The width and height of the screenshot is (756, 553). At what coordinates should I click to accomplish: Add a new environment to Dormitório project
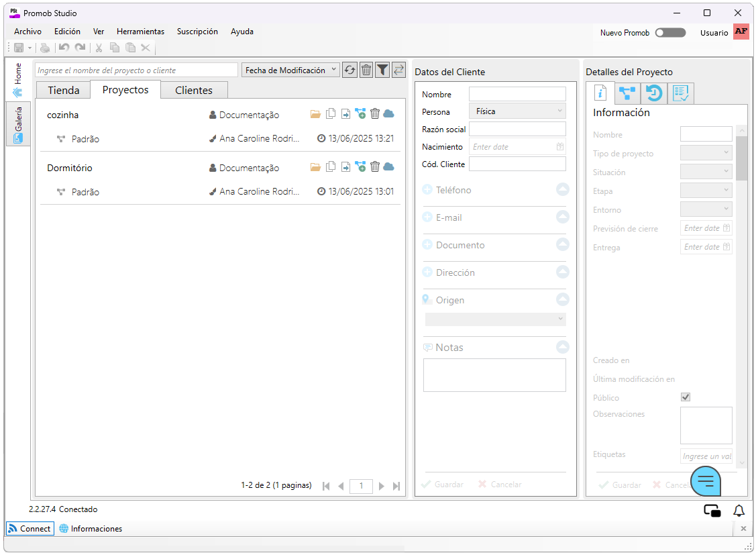click(x=360, y=167)
